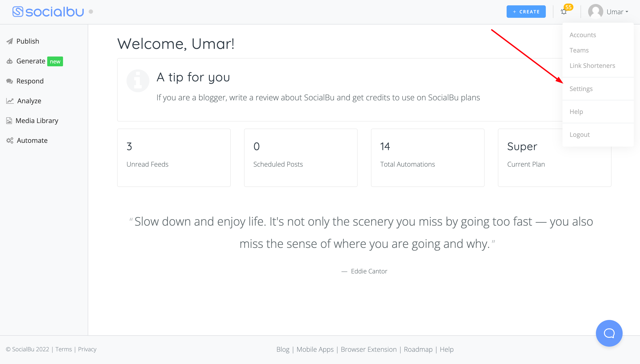Select Logout from the dropdown
The image size is (640, 364).
pyautogui.click(x=579, y=135)
